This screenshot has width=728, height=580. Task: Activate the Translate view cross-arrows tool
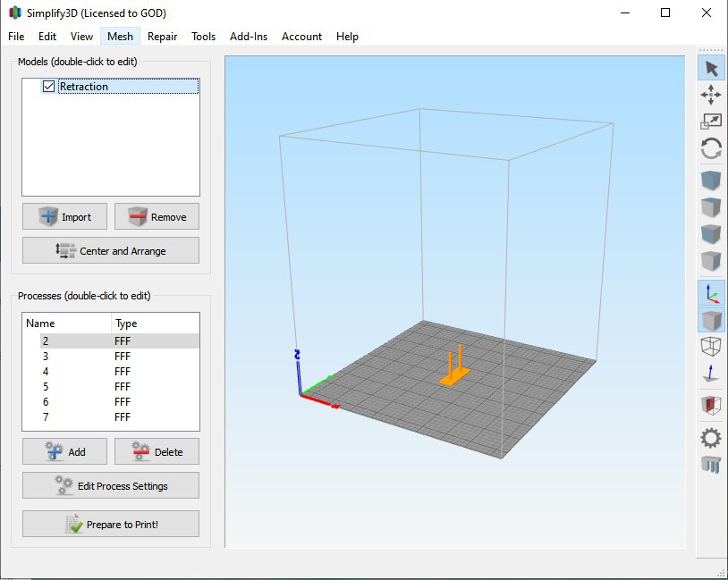711,95
